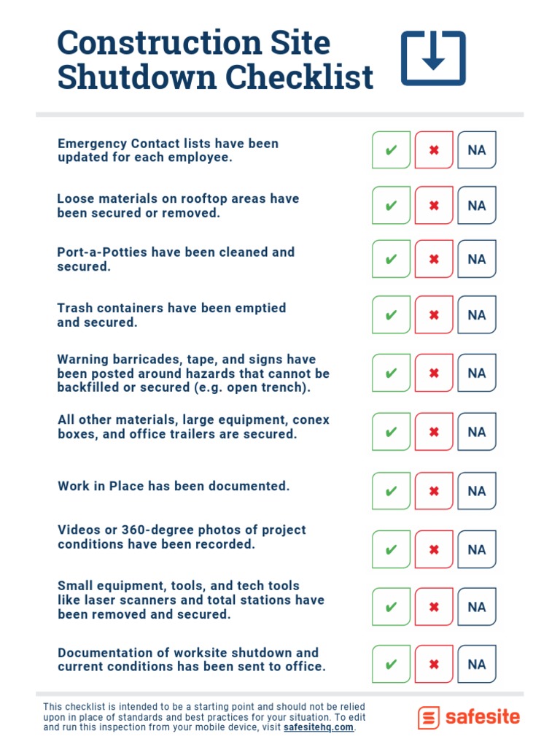This screenshot has width=560, height=747.
Task: Mark red X for Trash containers emptied
Action: (434, 315)
